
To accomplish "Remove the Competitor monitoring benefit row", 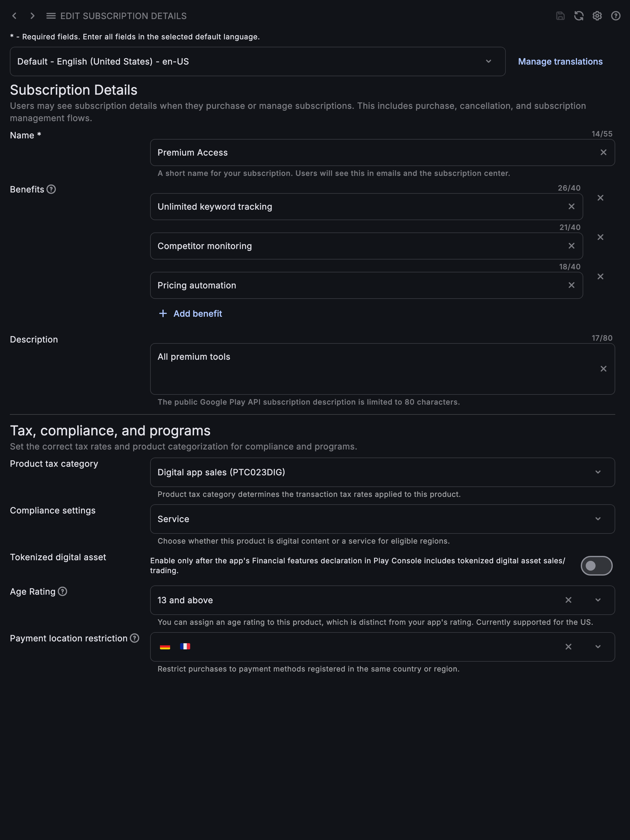I will pyautogui.click(x=600, y=237).
